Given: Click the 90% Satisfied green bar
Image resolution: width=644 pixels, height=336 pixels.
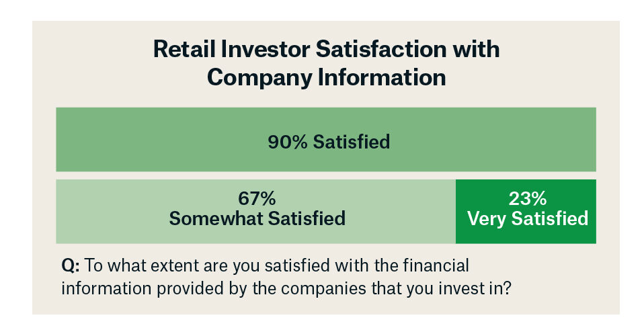Looking at the screenshot, I should click(325, 139).
